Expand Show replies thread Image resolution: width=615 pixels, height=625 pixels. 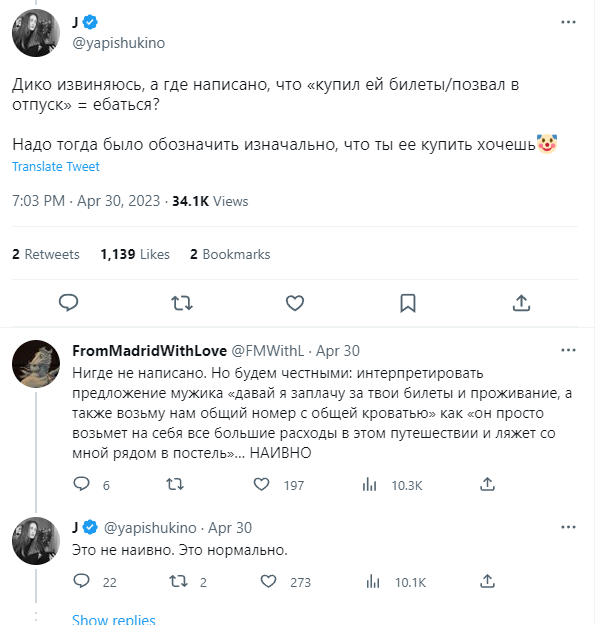pyautogui.click(x=114, y=619)
